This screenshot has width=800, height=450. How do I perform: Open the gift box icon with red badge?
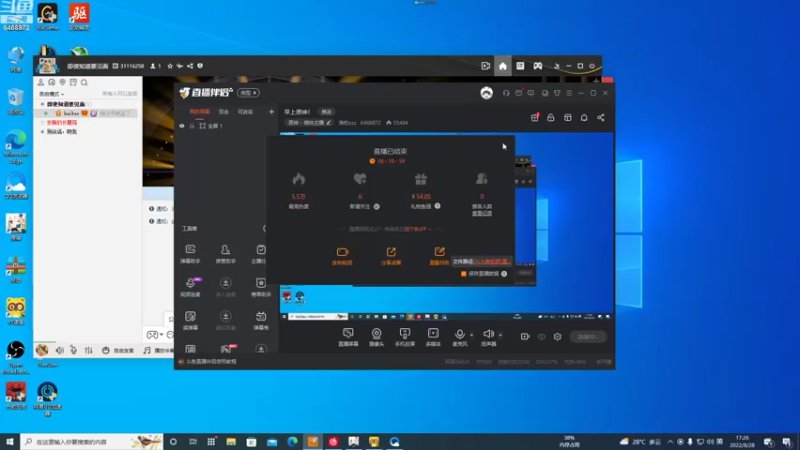tap(535, 117)
